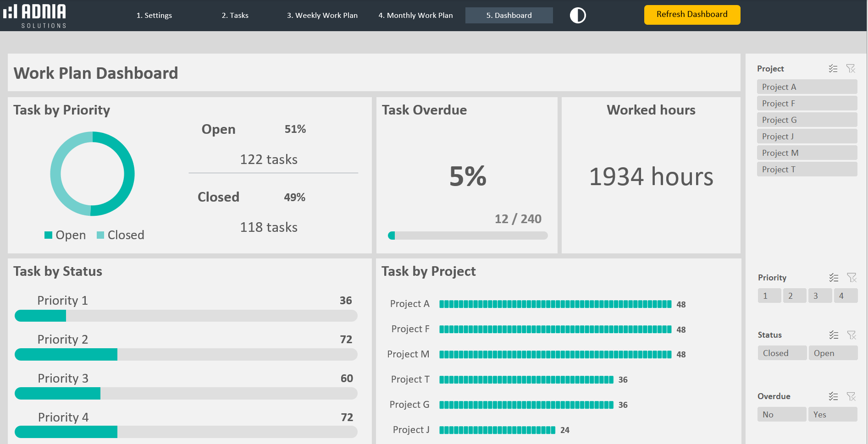Toggle multi-select icon in Project slicer
This screenshot has height=444, width=868.
pos(833,69)
